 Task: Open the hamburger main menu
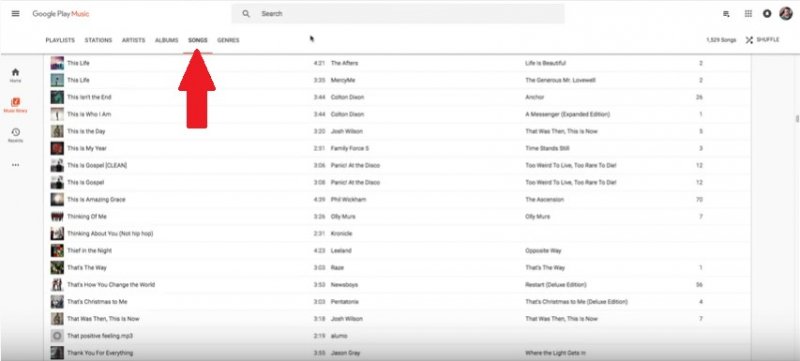click(x=15, y=14)
